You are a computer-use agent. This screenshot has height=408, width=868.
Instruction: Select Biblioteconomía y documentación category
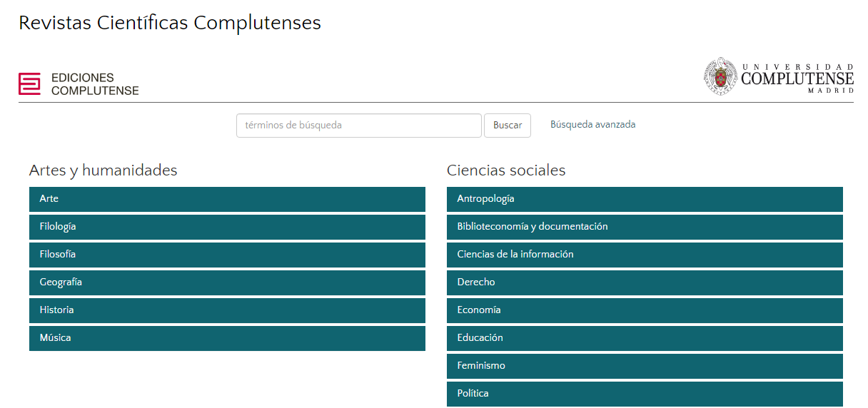pos(645,227)
